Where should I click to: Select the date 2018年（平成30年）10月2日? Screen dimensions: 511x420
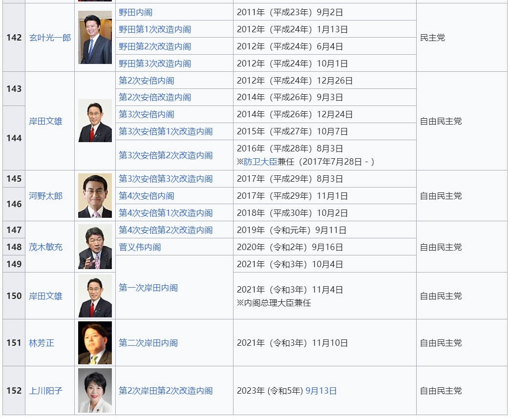tap(292, 213)
